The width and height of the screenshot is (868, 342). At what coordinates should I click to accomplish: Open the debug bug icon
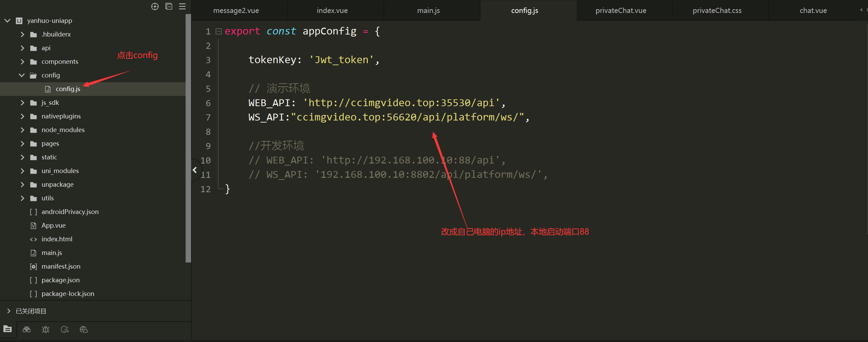pos(46,329)
